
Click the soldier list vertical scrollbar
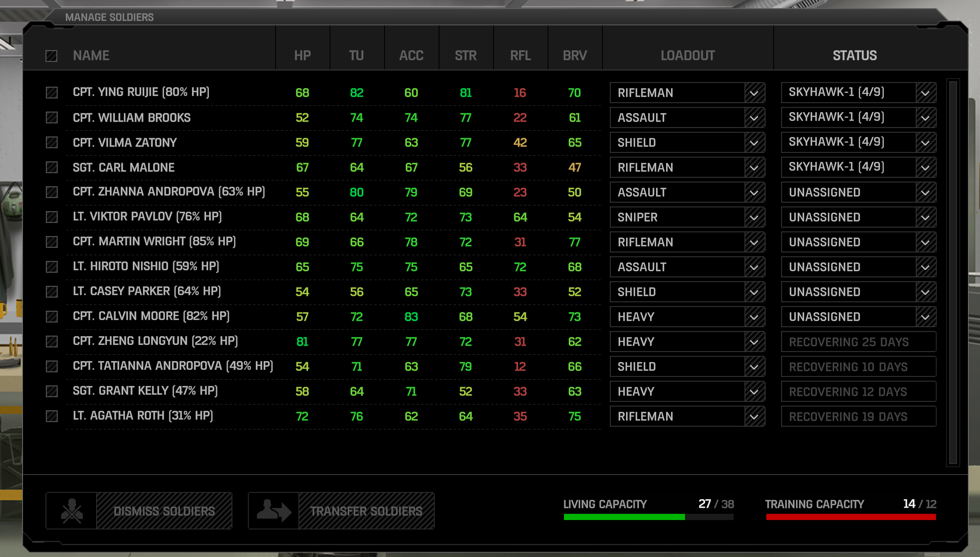point(953,272)
